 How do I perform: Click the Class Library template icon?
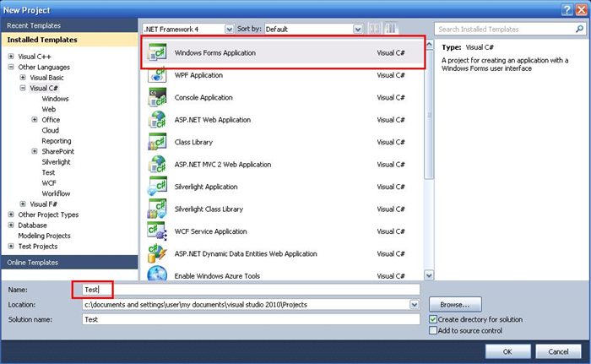coord(157,142)
